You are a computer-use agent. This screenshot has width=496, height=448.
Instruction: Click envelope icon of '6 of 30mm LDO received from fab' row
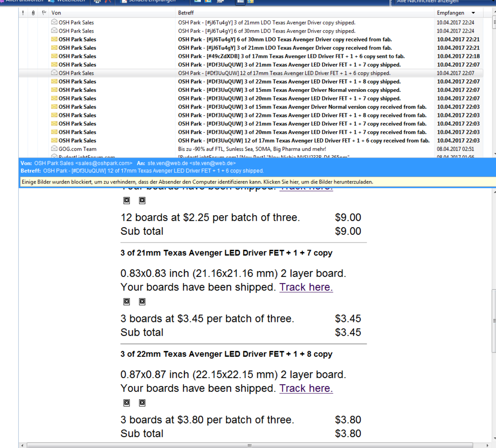(x=54, y=39)
